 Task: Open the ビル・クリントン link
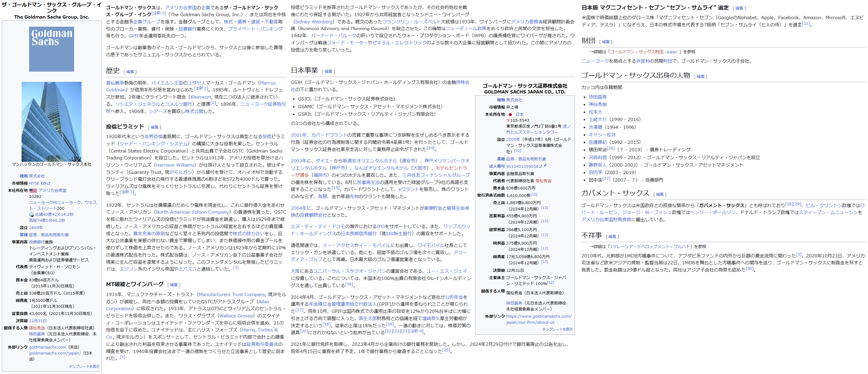point(825,205)
